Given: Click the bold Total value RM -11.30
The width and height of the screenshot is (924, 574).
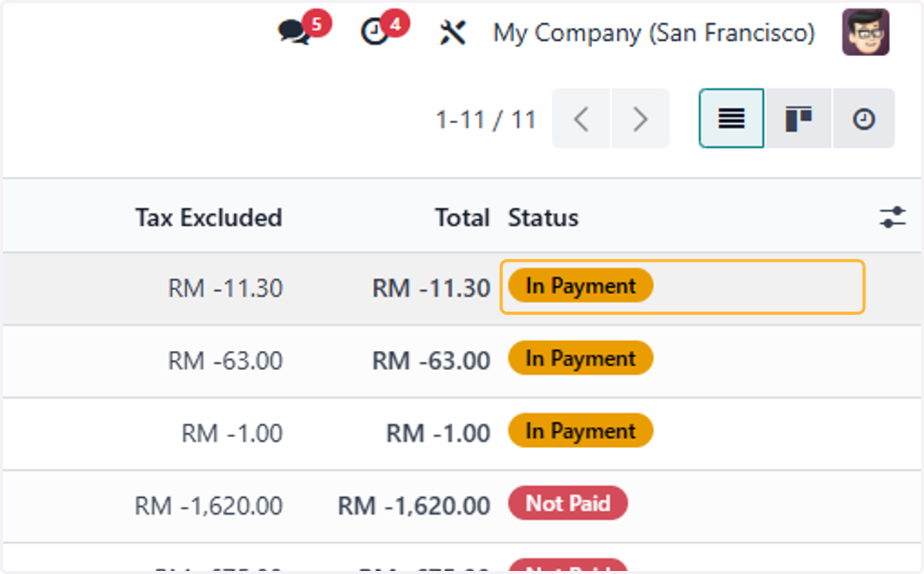Looking at the screenshot, I should click(x=431, y=289).
